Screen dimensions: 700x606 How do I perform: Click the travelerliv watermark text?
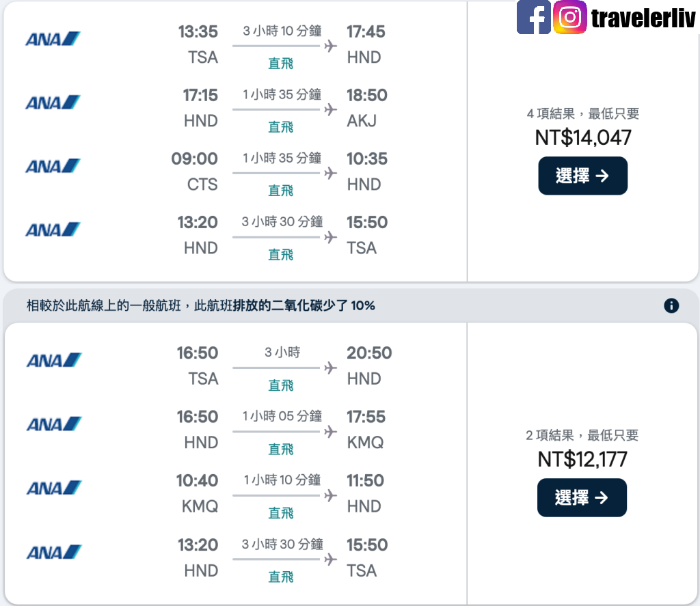point(643,18)
